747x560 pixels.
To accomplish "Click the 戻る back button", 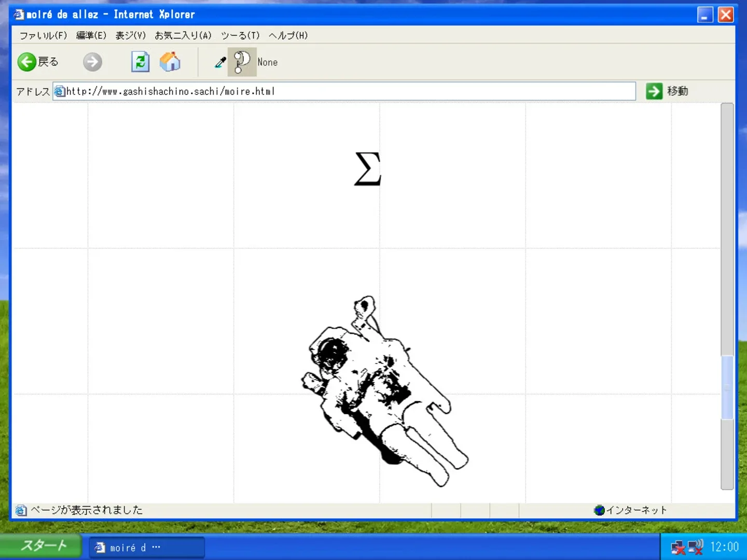I will 37,62.
